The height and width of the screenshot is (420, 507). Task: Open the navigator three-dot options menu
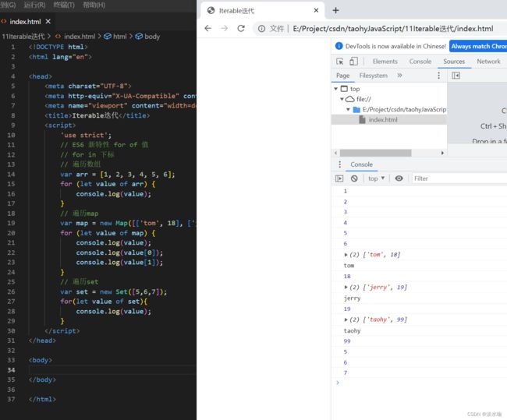(x=438, y=76)
